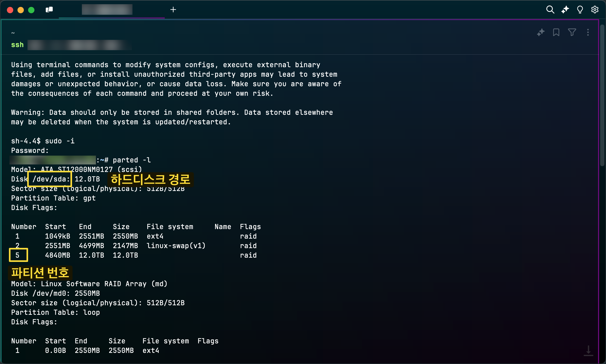Click the yellow 하드디스크 경로 annotation label

150,180
